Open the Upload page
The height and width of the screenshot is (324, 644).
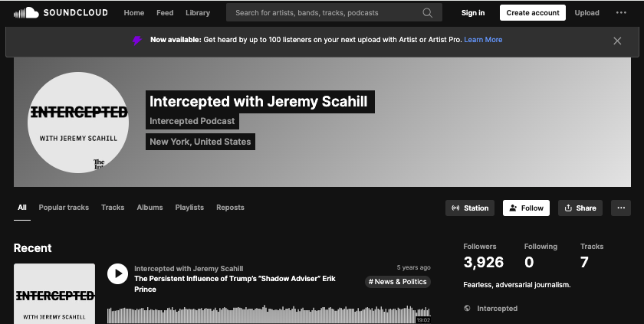[x=586, y=13]
